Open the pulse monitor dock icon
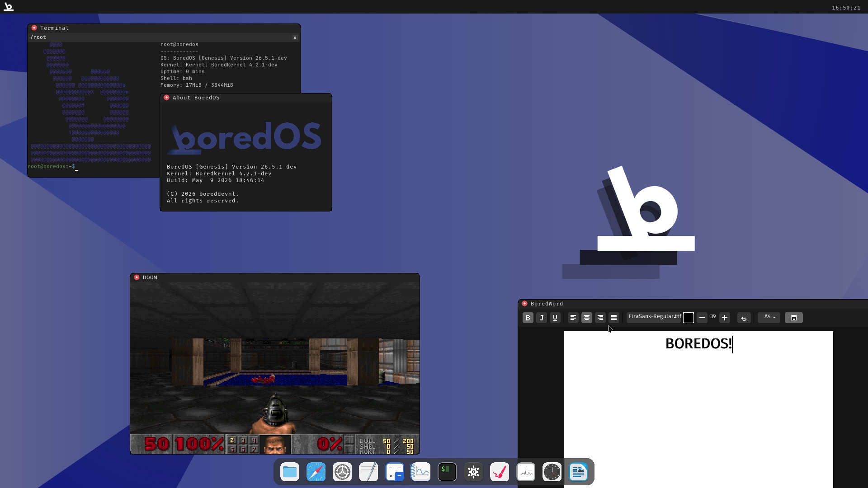This screenshot has height=488, width=868. pos(526,472)
